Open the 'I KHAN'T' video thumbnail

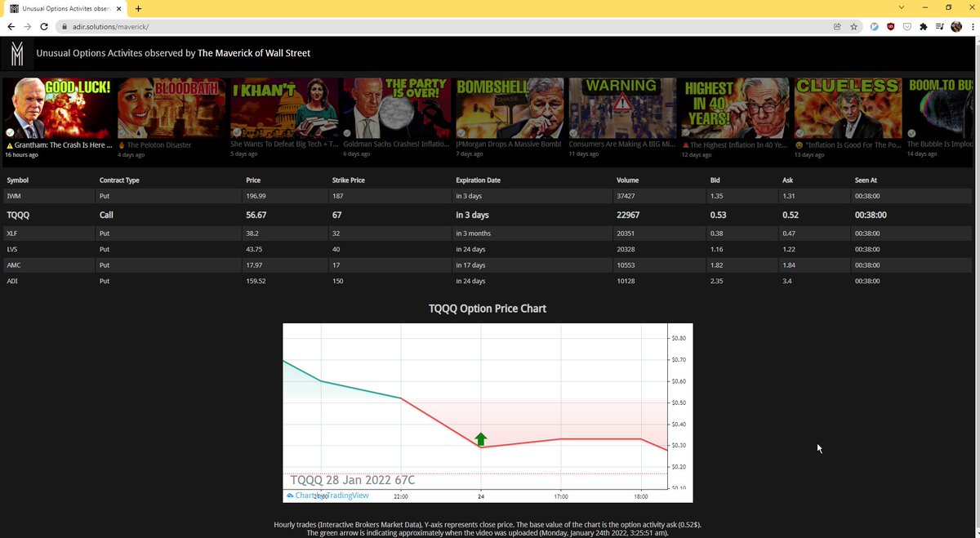pyautogui.click(x=283, y=108)
